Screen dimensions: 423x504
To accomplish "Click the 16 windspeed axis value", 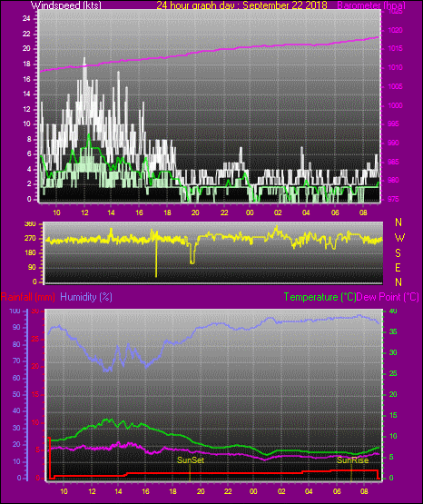I will (26, 79).
